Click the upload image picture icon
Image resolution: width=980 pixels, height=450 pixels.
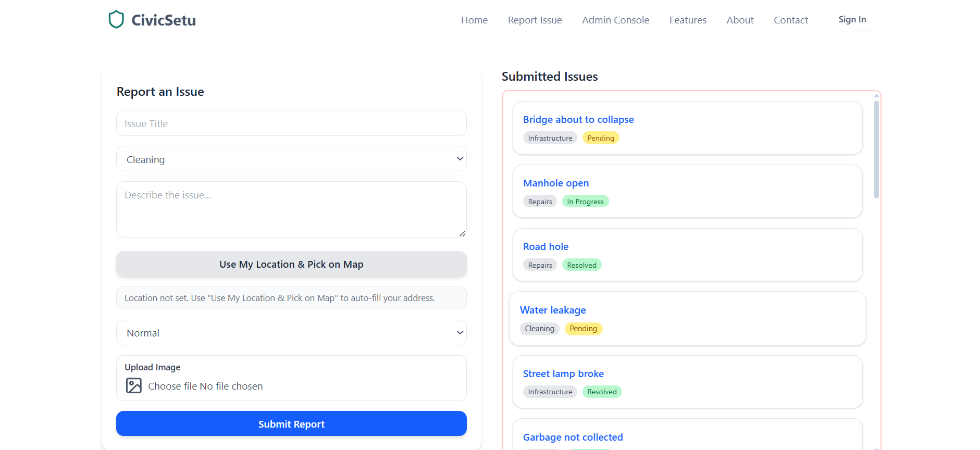click(x=134, y=385)
